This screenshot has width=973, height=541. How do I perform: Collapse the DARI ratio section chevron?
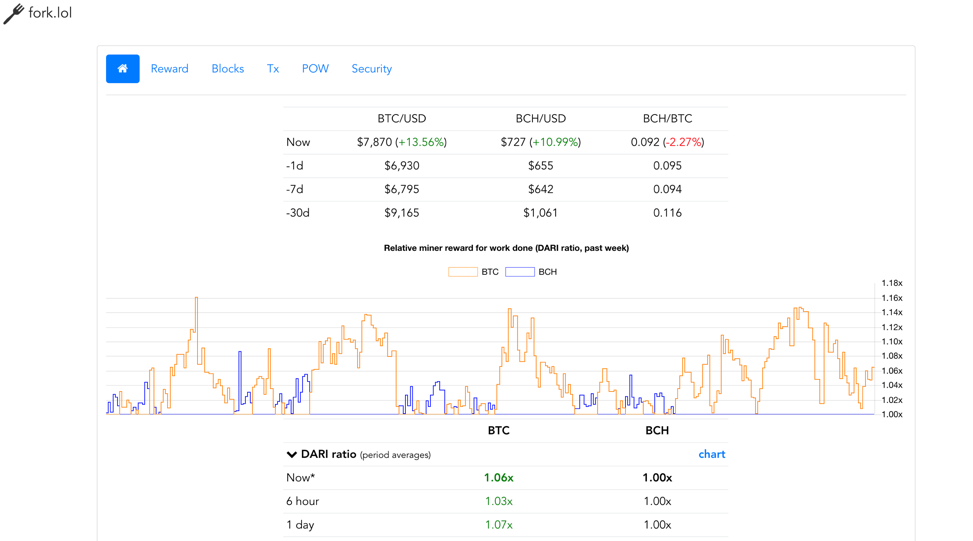[292, 455]
